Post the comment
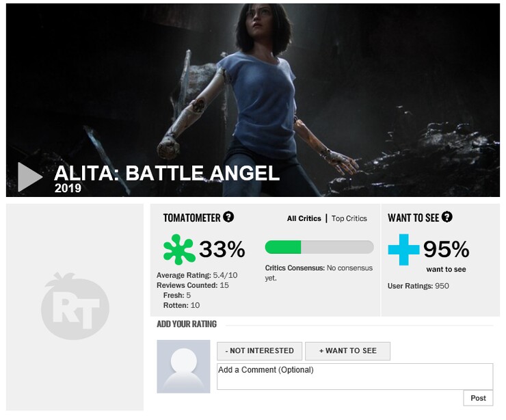This screenshot has height=420, width=506. click(478, 398)
